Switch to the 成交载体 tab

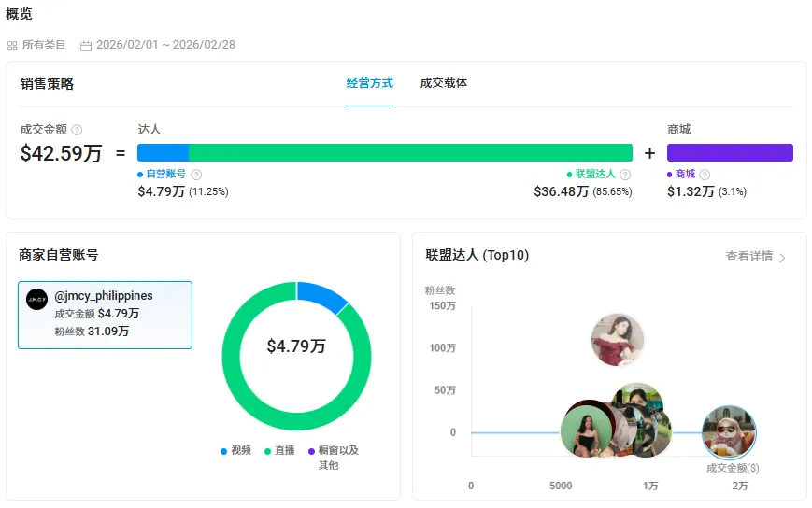[444, 83]
